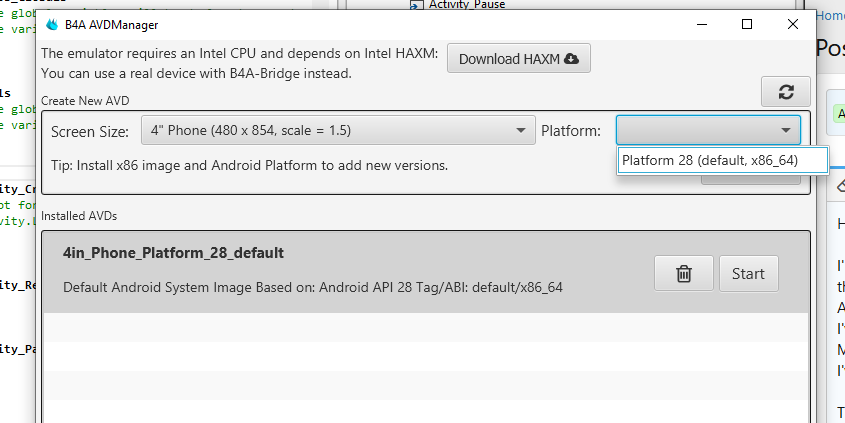Viewport: 845px width, 423px height.
Task: Click the green A badge behind the dialog
Action: [x=840, y=113]
